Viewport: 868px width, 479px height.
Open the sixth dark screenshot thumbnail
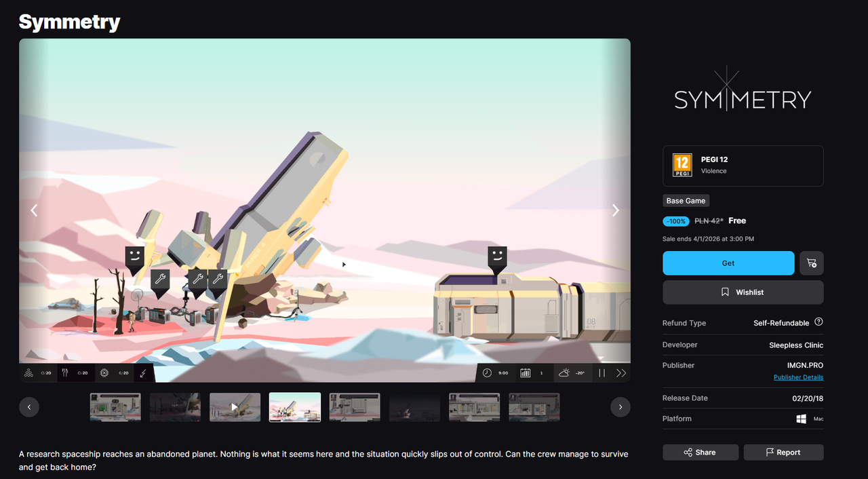[x=414, y=407]
